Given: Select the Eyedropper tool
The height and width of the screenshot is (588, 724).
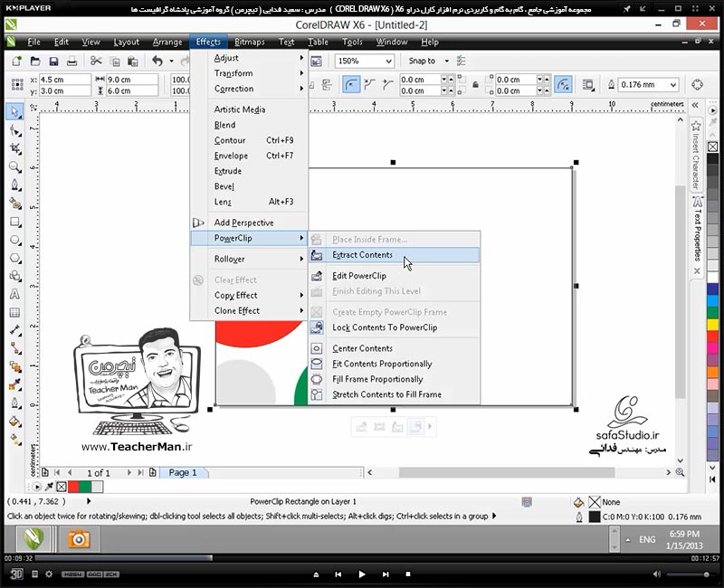Looking at the screenshot, I should coord(14,385).
